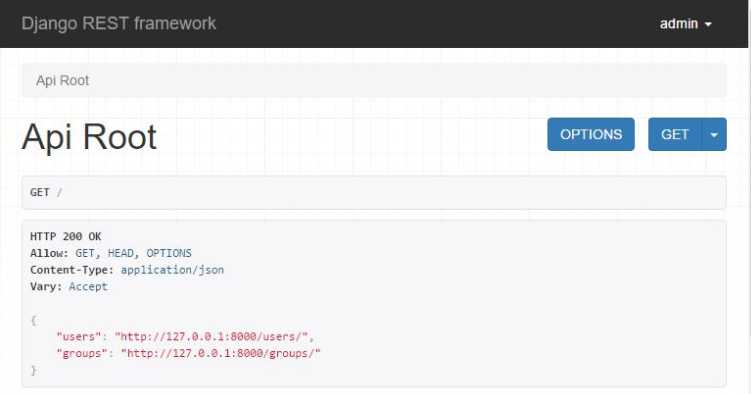This screenshot has width=751, height=394.
Task: Click the caret arrow beside admin
Action: (x=708, y=24)
